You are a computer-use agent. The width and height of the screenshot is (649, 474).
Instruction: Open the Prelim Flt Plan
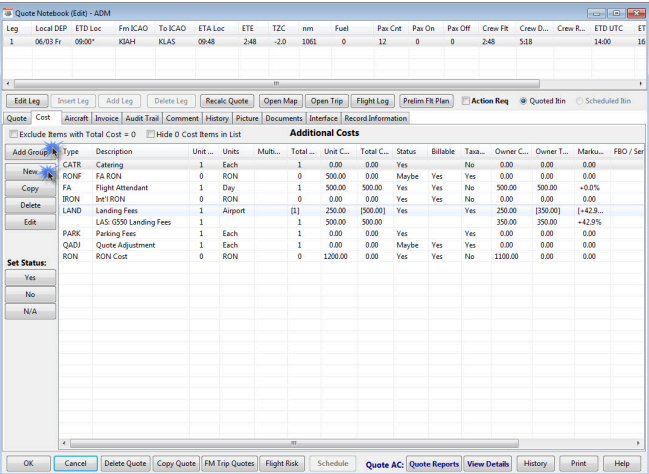426,101
